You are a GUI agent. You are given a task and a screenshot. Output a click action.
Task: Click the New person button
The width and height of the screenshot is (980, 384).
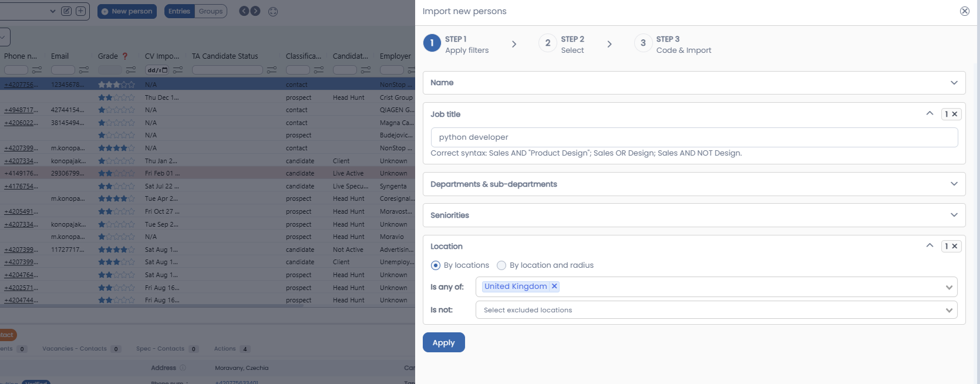click(x=127, y=11)
